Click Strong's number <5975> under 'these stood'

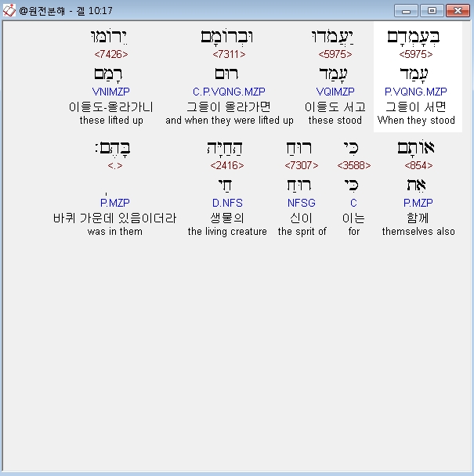click(335, 54)
